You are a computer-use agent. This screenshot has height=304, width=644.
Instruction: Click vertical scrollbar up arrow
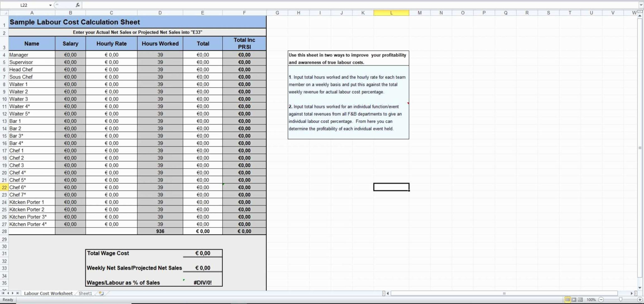tap(640, 15)
